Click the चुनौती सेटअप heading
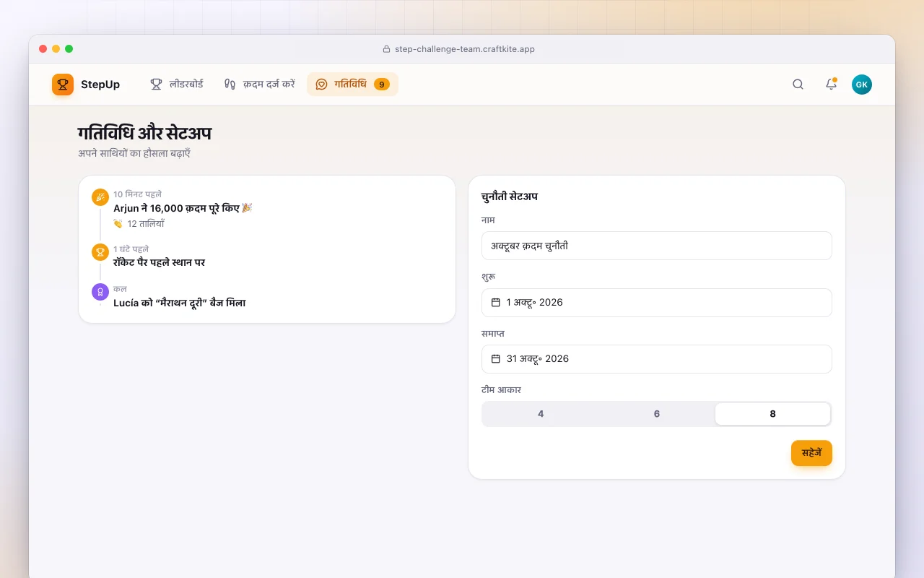This screenshot has height=578, width=924. click(x=510, y=197)
